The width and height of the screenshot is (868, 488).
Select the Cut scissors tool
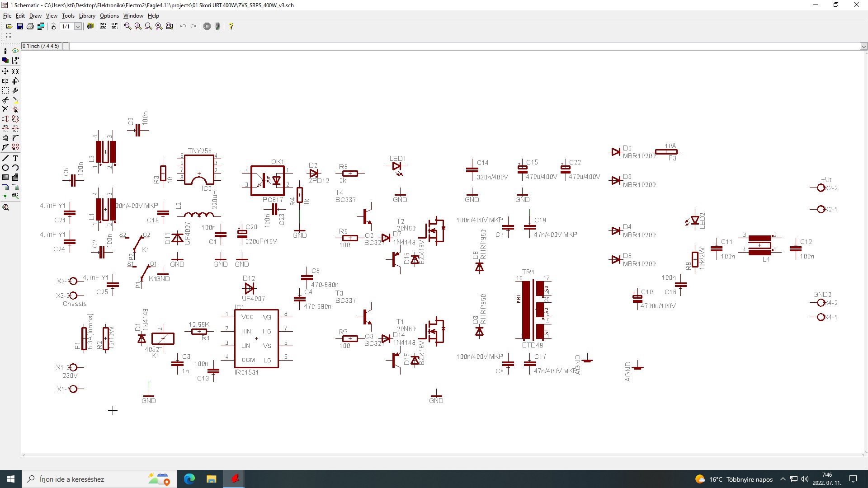[x=5, y=100]
